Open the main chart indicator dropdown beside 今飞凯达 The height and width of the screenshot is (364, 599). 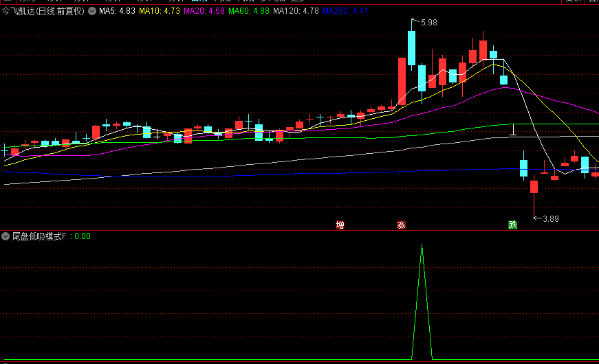point(92,11)
